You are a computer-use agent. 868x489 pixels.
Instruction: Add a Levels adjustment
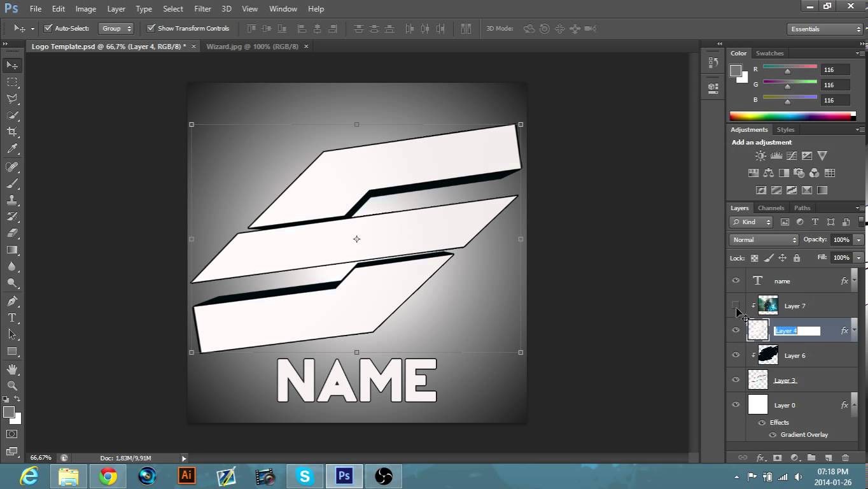[776, 155]
